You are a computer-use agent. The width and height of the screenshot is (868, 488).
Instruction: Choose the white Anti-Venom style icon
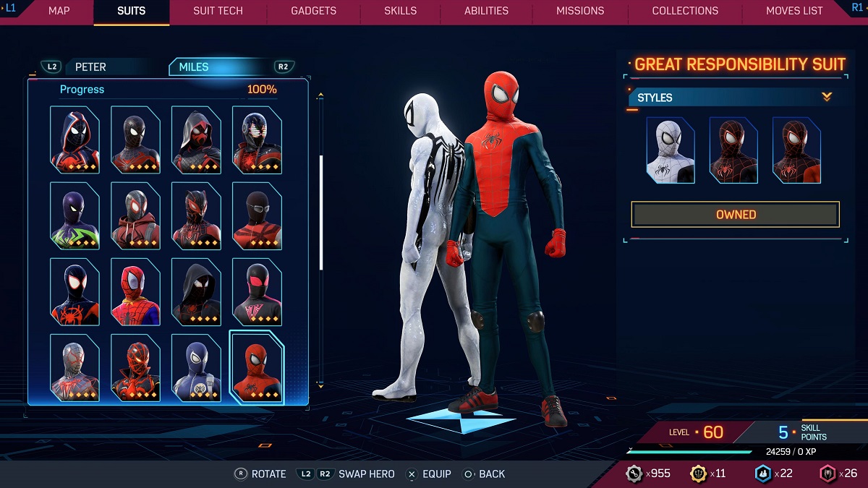[671, 150]
